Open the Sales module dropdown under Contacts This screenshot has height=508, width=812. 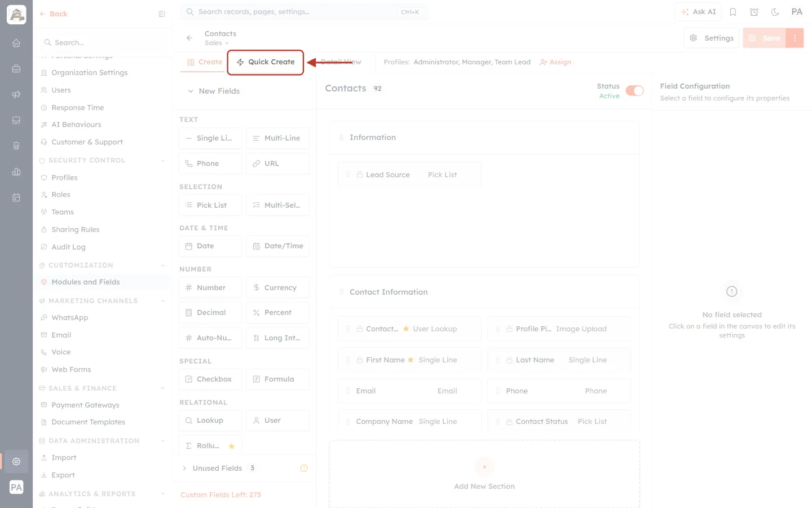click(x=217, y=43)
